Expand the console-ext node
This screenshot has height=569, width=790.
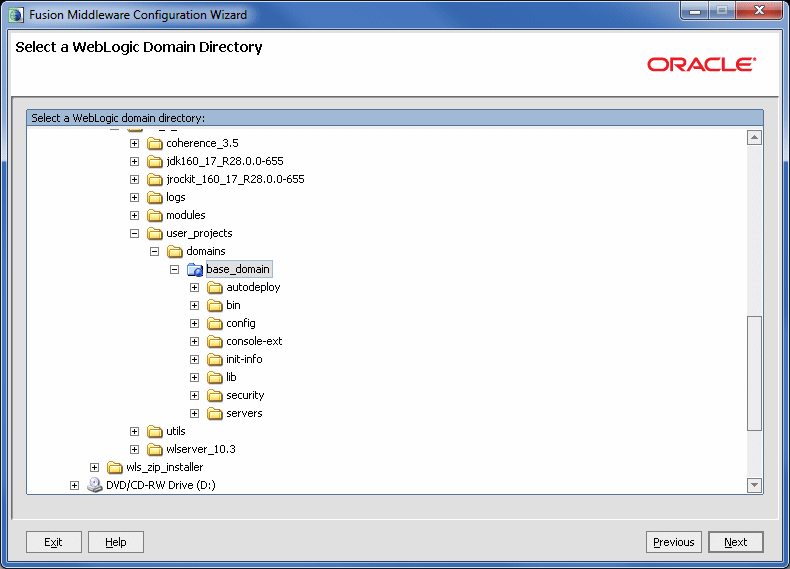click(194, 342)
